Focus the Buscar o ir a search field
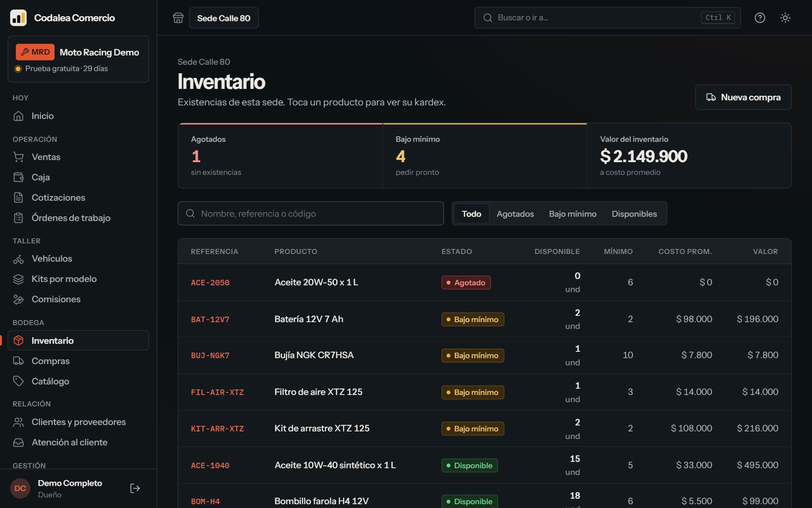Screen dimensions: 812x508 pos(607,18)
